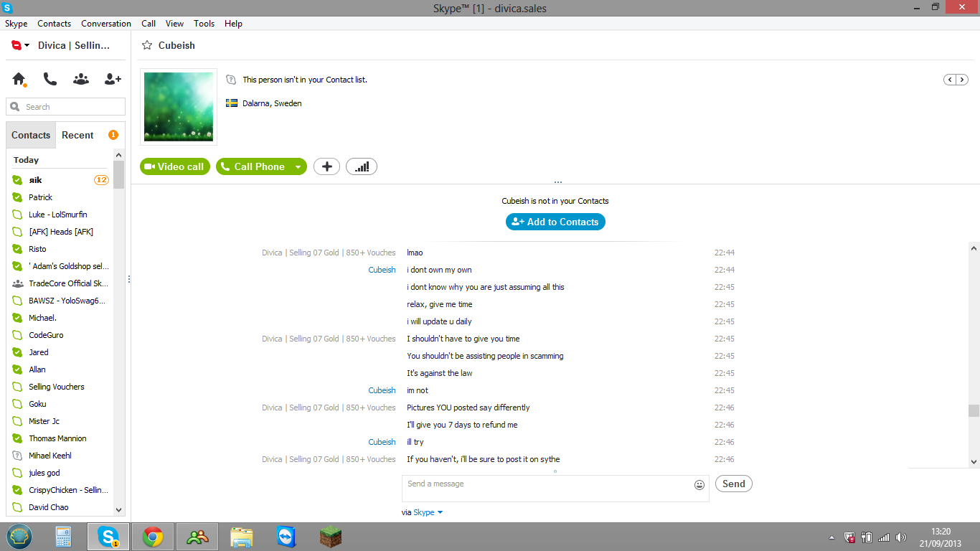Click the Cubeish sender name at 22:44
The height and width of the screenshot is (551, 980).
pyautogui.click(x=382, y=270)
